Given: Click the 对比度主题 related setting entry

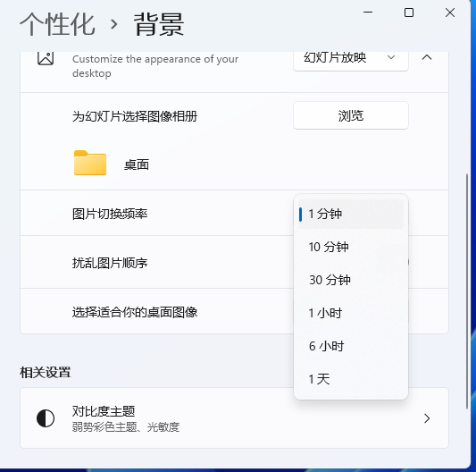Looking at the screenshot, I should point(234,417).
